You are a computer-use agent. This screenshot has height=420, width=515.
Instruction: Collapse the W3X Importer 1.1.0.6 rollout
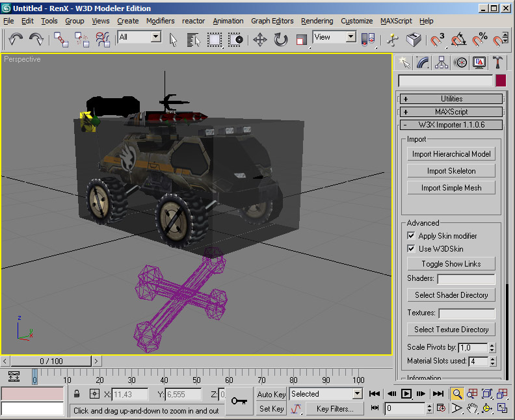pyautogui.click(x=451, y=125)
